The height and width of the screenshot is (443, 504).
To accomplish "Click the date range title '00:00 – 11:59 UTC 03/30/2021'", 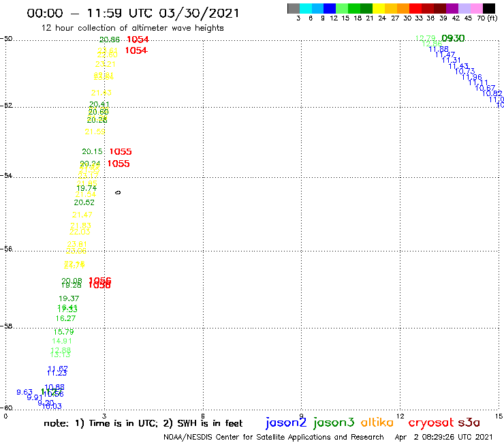I will pos(133,13).
